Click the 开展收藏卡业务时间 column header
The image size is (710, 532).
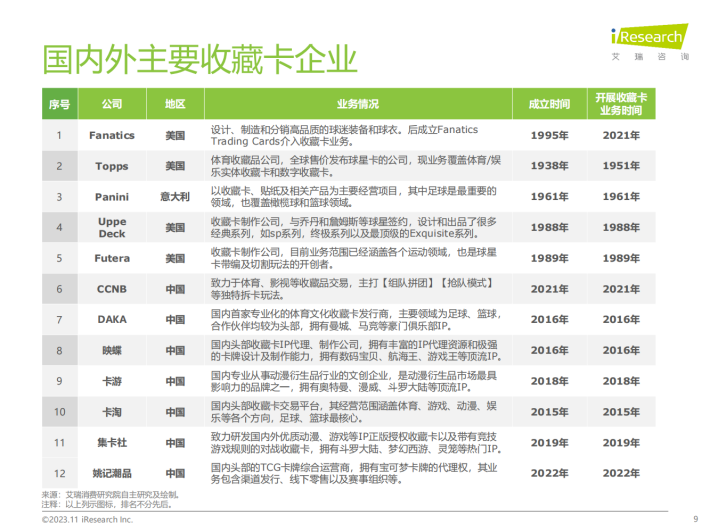coord(621,104)
